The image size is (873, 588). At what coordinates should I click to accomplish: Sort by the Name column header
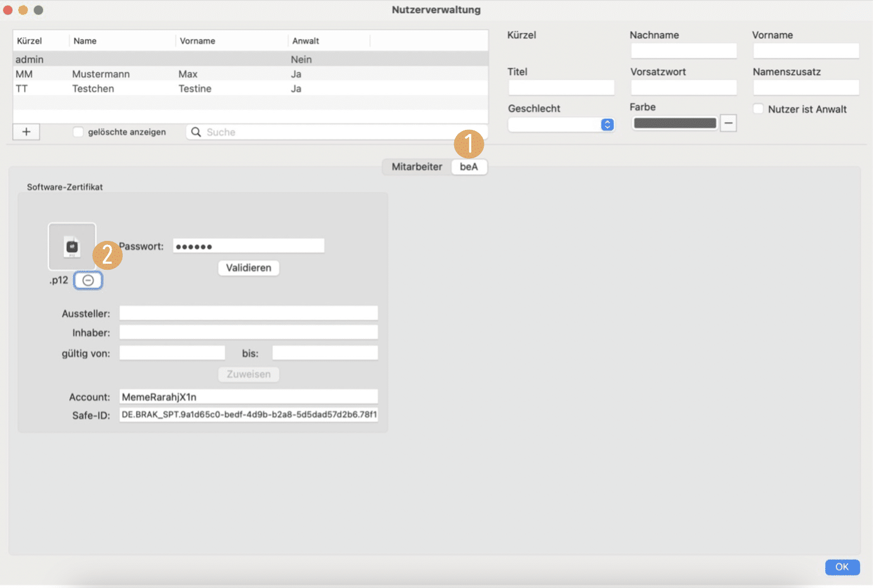pyautogui.click(x=122, y=41)
